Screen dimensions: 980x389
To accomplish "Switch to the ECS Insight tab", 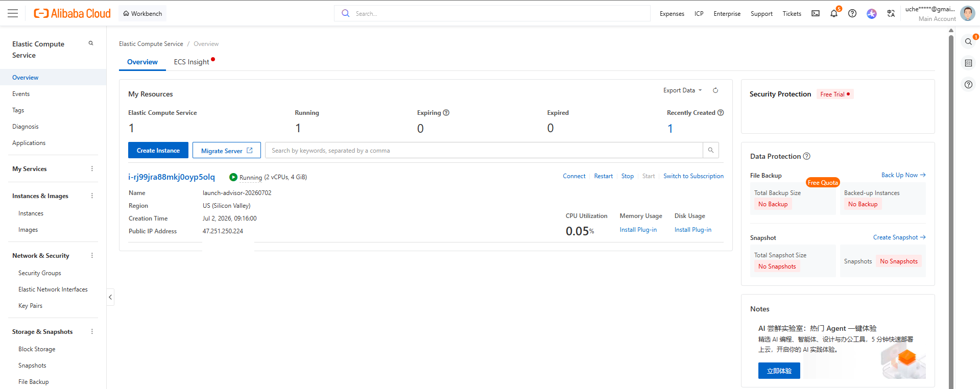I will click(x=192, y=62).
